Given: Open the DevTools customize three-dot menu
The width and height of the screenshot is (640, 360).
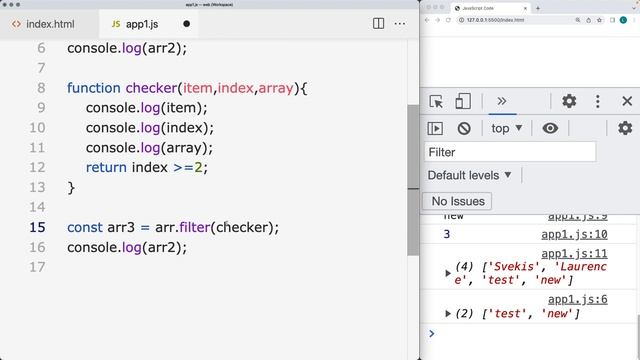Looking at the screenshot, I should (x=598, y=101).
